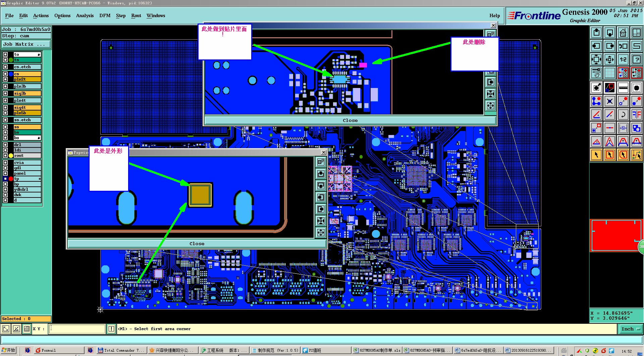Viewport: 644px width, 356px height.
Task: Click the 1:2 scale icon
Action: [623, 59]
